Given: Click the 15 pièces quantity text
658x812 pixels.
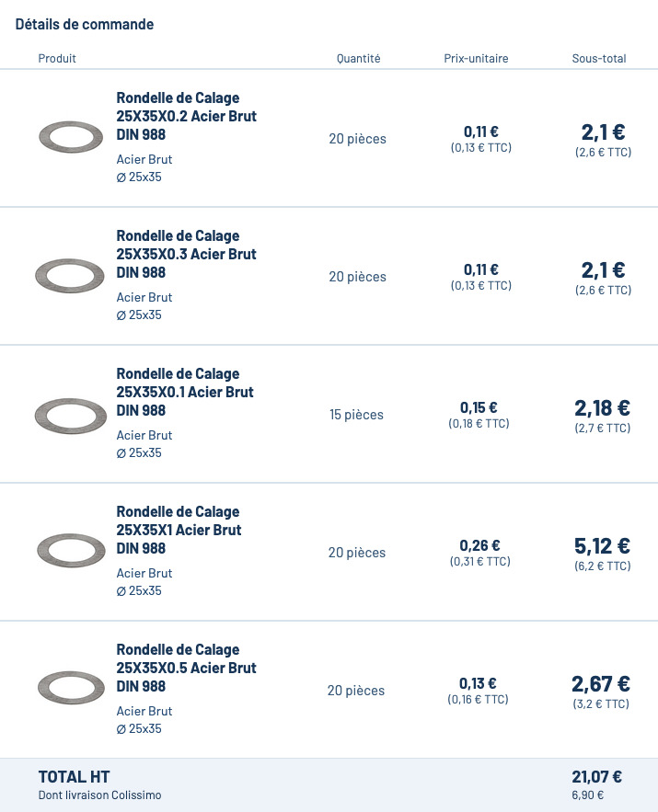Looking at the screenshot, I should 356,415.
